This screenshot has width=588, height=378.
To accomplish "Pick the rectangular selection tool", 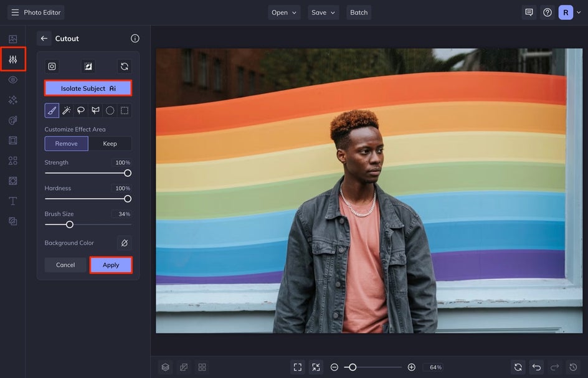I will (125, 111).
